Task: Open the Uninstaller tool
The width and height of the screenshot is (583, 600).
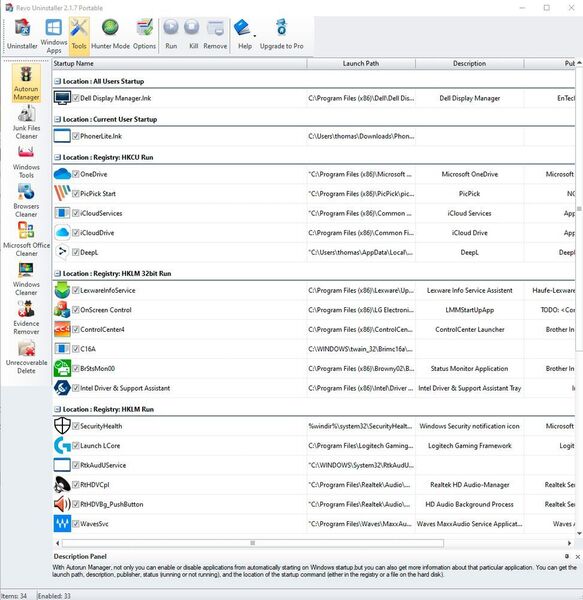Action: 22,34
